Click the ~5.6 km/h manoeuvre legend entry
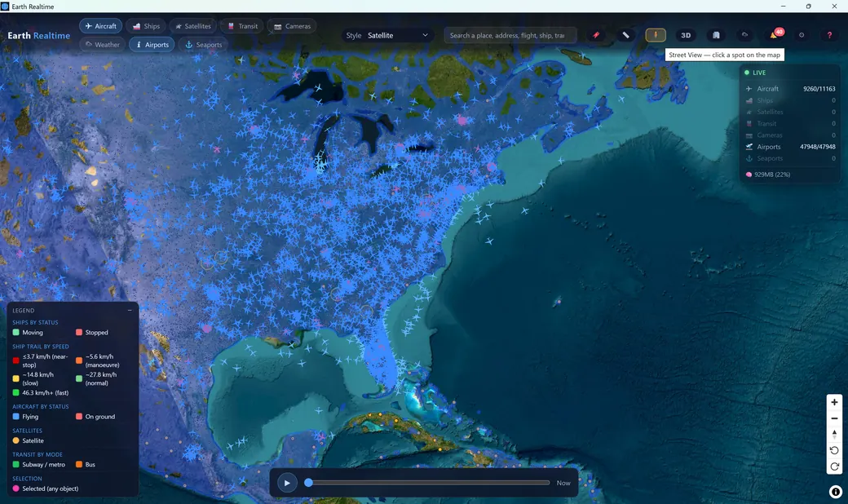The height and width of the screenshot is (504, 848). coord(98,360)
